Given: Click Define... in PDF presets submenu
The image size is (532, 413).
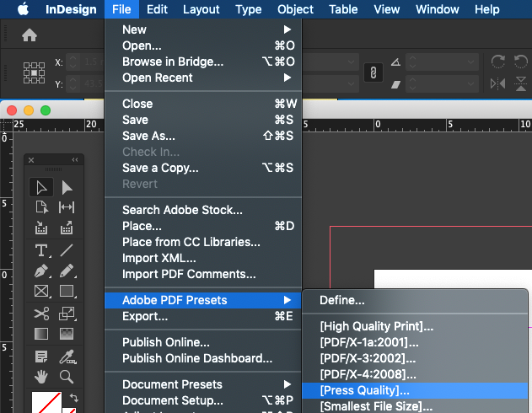Looking at the screenshot, I should 341,300.
